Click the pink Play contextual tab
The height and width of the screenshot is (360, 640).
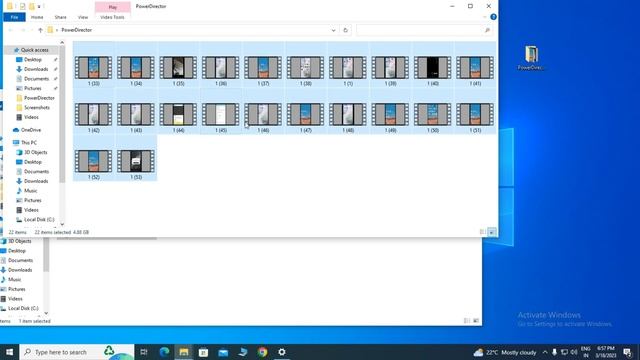click(x=113, y=7)
